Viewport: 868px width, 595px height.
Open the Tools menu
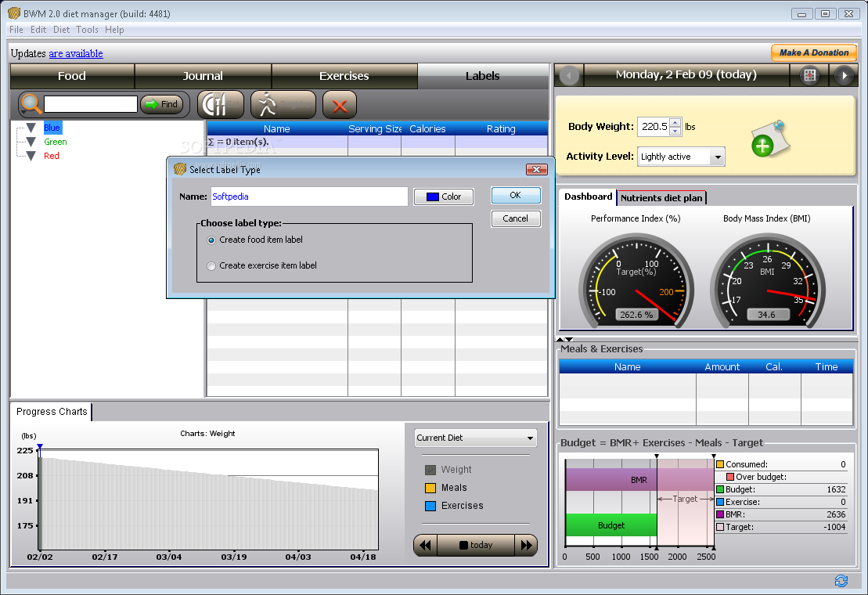pyautogui.click(x=87, y=30)
